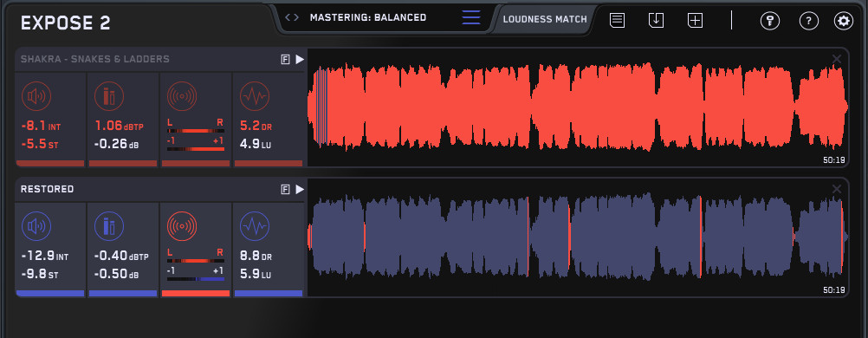Play the Restored track
868x338 pixels.
point(300,190)
